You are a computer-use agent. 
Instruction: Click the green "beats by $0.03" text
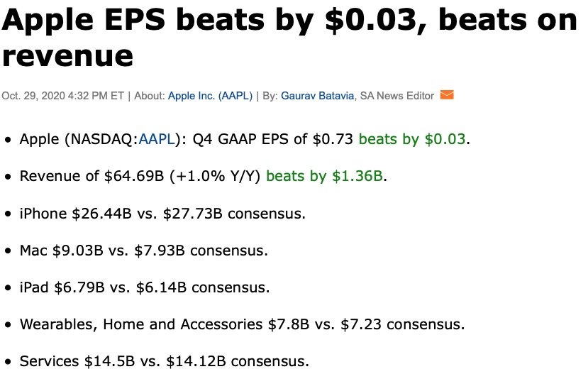click(412, 139)
